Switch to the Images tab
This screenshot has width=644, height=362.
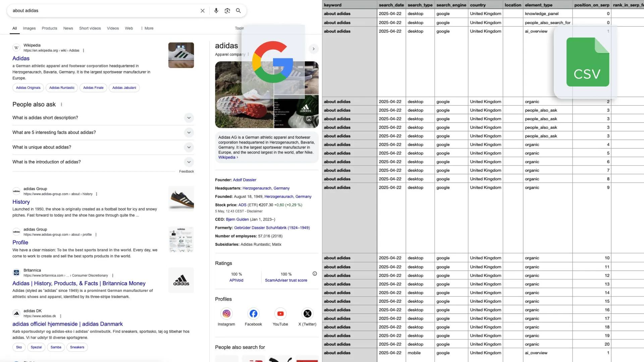tap(29, 28)
